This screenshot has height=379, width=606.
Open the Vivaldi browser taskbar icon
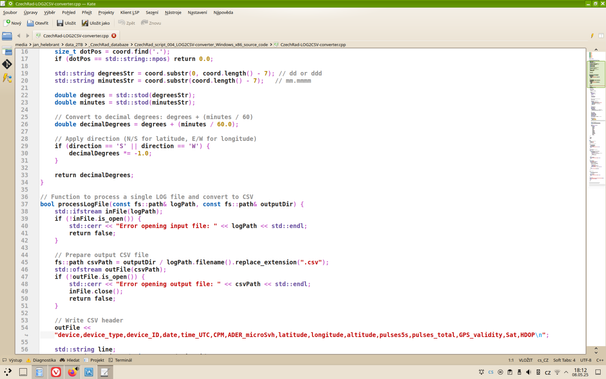pos(56,372)
